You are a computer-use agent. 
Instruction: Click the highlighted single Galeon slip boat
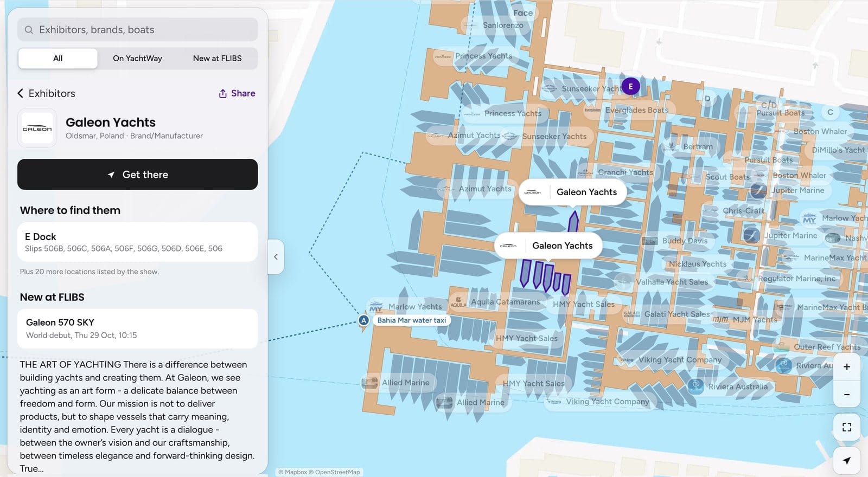tap(573, 222)
